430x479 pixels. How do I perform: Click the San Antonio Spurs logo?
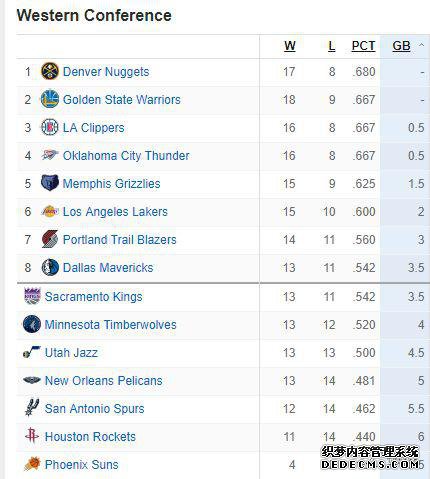pos(32,408)
